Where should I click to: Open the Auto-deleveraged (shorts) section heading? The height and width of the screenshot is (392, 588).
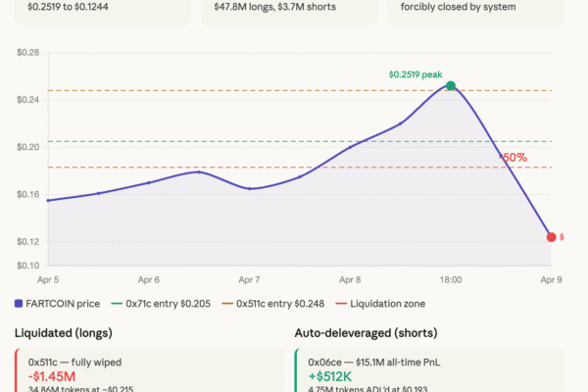pyautogui.click(x=365, y=333)
